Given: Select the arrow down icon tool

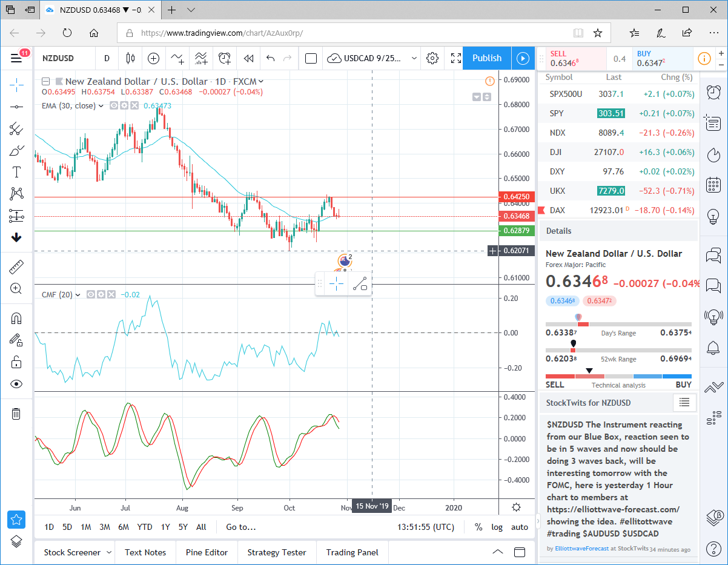Looking at the screenshot, I should pos(16,237).
